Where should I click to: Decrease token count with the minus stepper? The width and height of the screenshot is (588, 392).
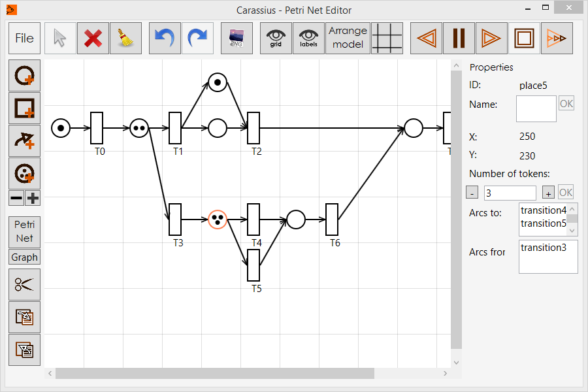[x=472, y=193]
